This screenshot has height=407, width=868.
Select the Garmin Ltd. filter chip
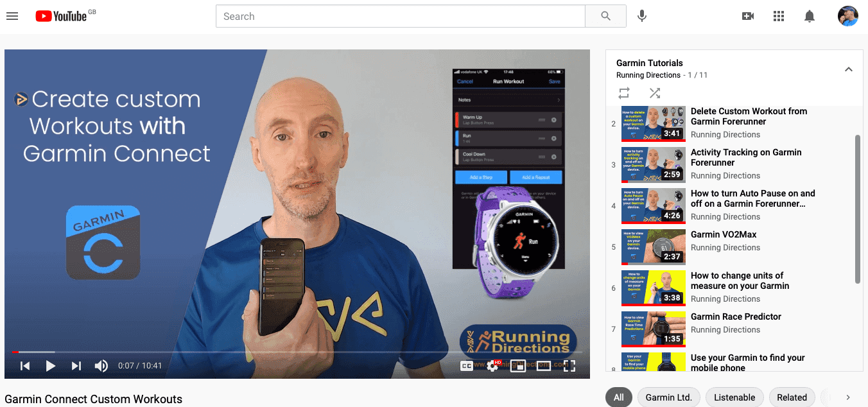tap(668, 397)
